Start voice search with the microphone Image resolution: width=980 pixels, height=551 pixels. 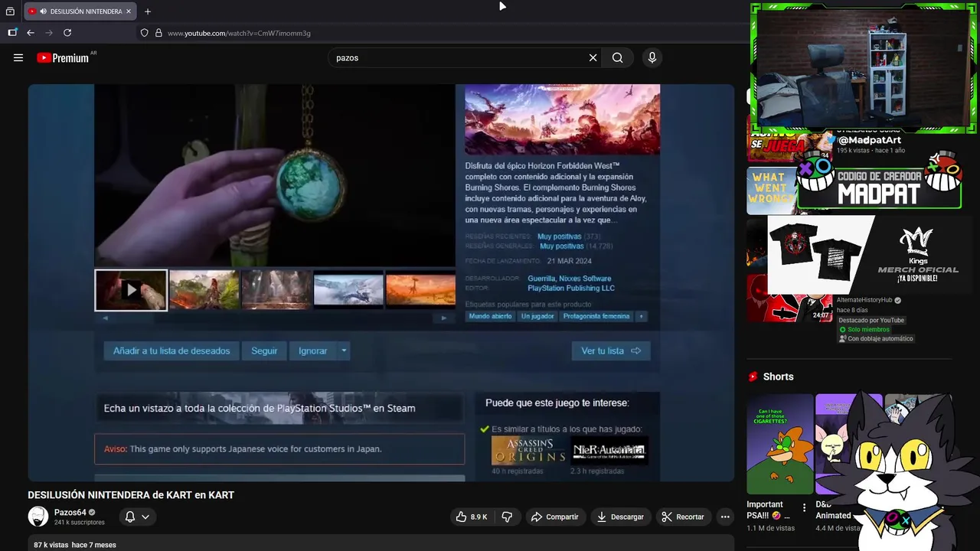point(652,57)
